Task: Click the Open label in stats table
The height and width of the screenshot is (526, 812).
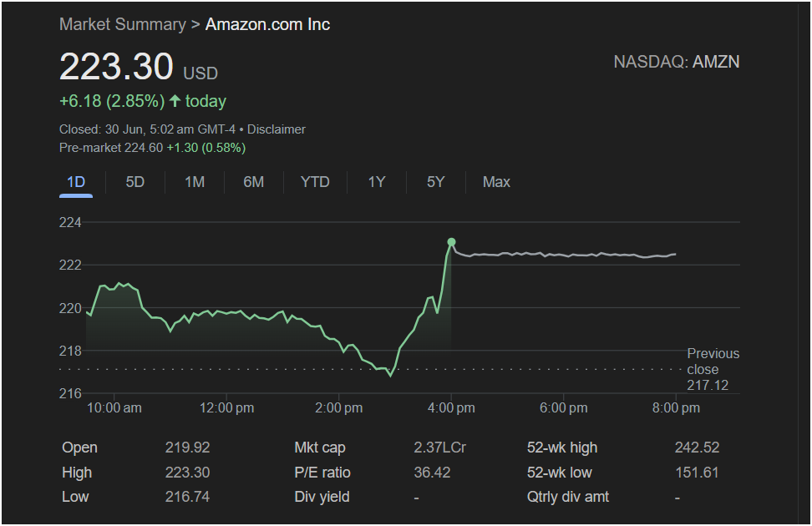Action: pos(79,448)
